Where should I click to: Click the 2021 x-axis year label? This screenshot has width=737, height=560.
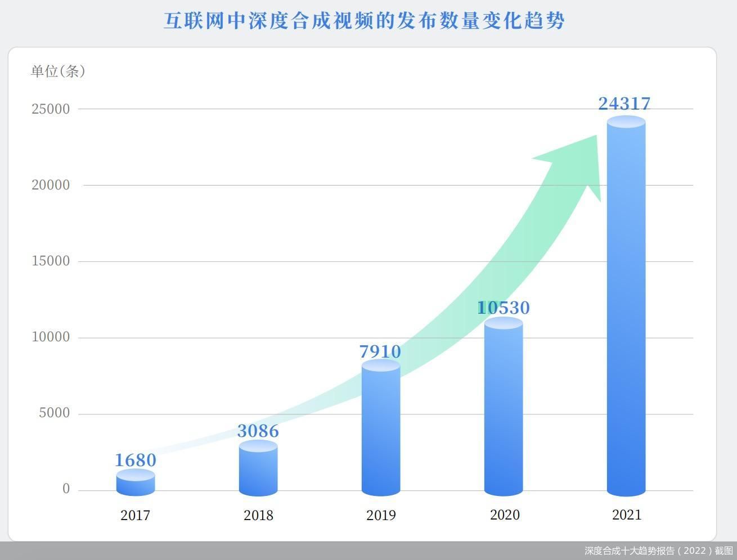(626, 515)
